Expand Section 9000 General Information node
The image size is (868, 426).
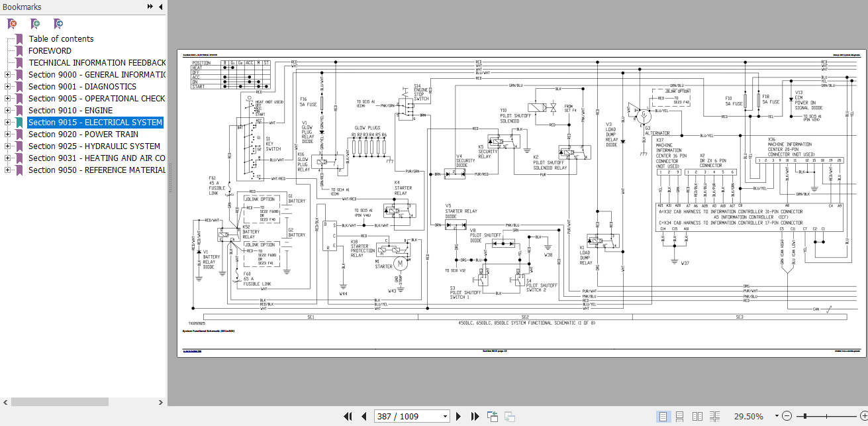point(8,75)
